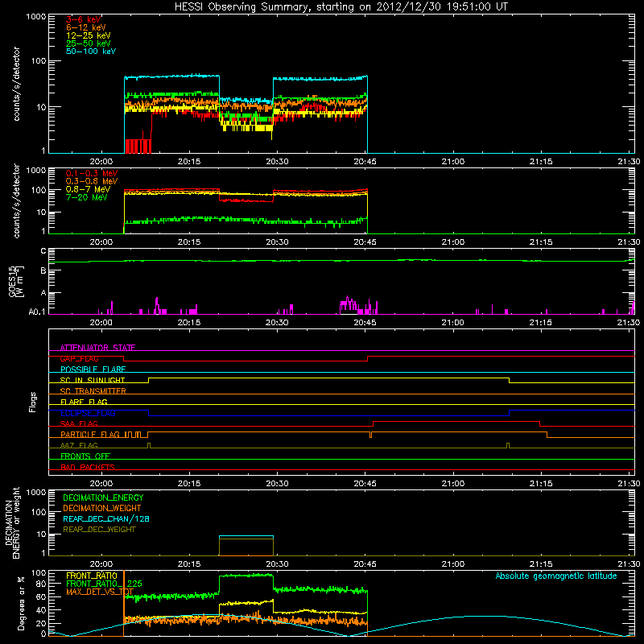Select the ECLIPSE_FLAG label
This screenshot has width=644, height=644.
tap(88, 413)
